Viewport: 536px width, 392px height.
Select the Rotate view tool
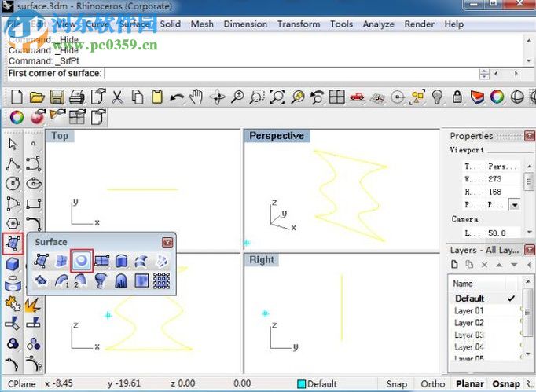click(218, 97)
